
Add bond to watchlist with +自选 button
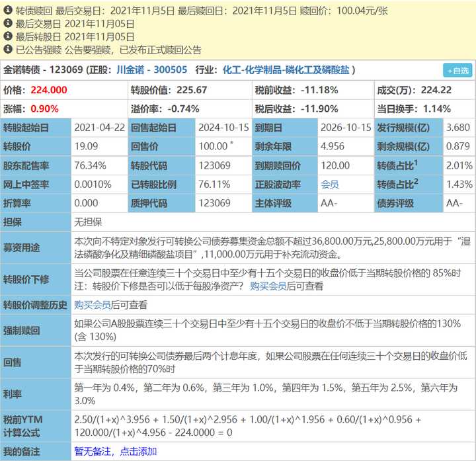(457, 71)
